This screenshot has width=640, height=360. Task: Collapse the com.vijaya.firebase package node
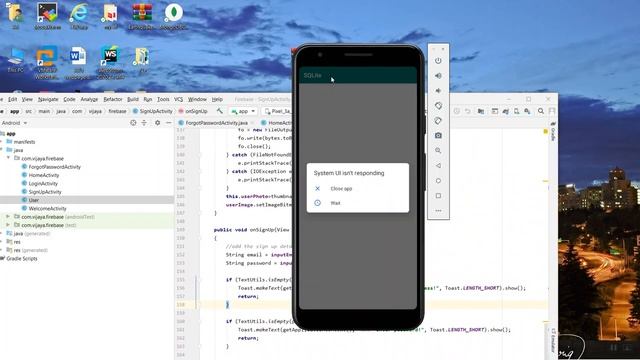(x=9, y=158)
